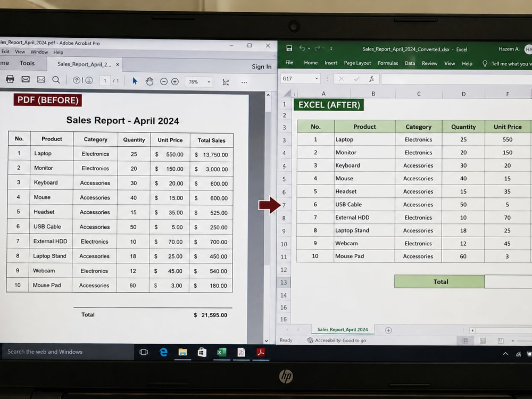This screenshot has width=532, height=399.
Task: Switch to Page Break Preview icon in status bar
Action: point(501,340)
